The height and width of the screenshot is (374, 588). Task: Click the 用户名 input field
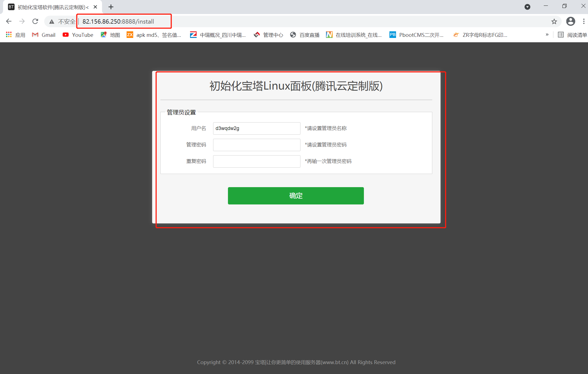[x=257, y=128]
